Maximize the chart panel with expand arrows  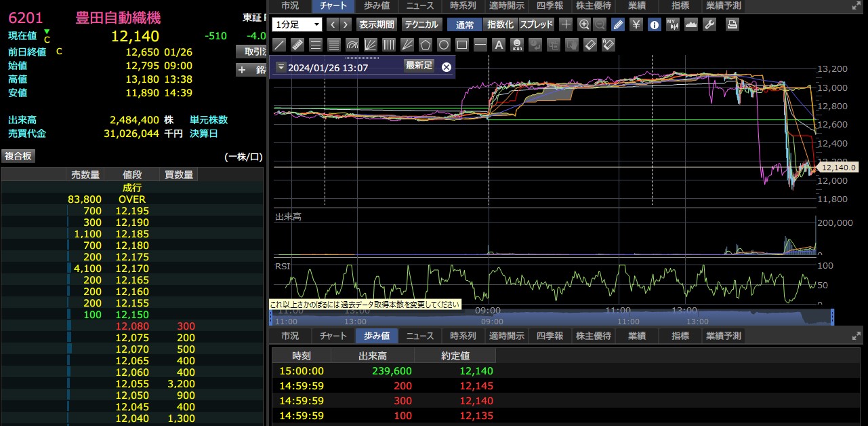tap(856, 5)
